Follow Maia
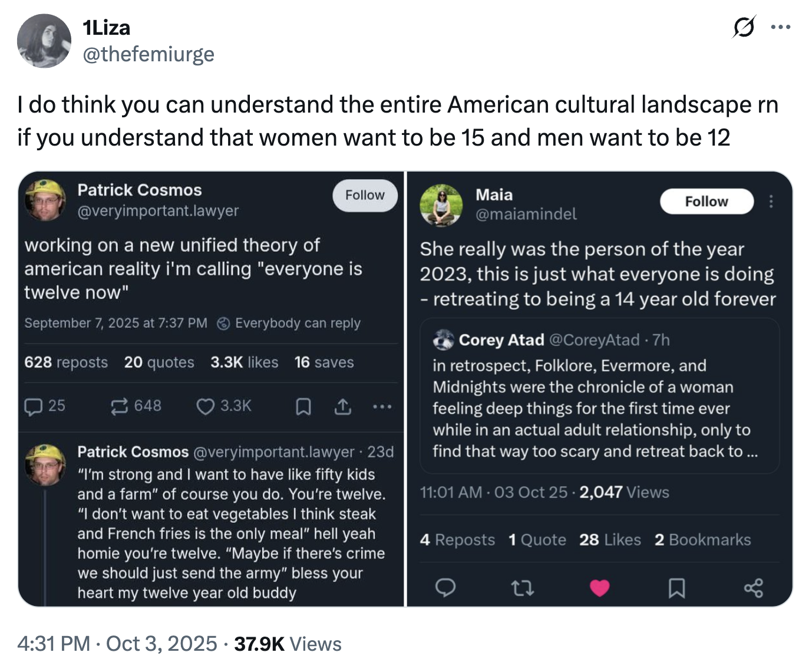This screenshot has width=812, height=672. coord(706,202)
